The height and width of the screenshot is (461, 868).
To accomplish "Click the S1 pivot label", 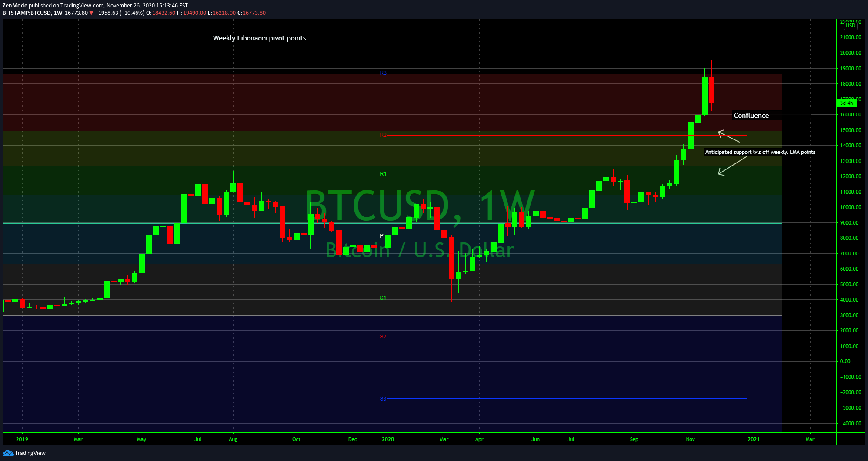I will [x=383, y=298].
